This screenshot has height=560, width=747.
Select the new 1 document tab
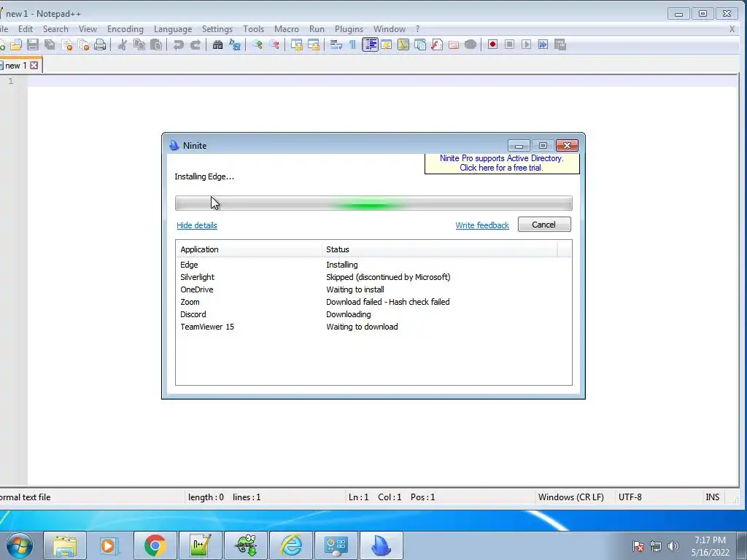[16, 65]
